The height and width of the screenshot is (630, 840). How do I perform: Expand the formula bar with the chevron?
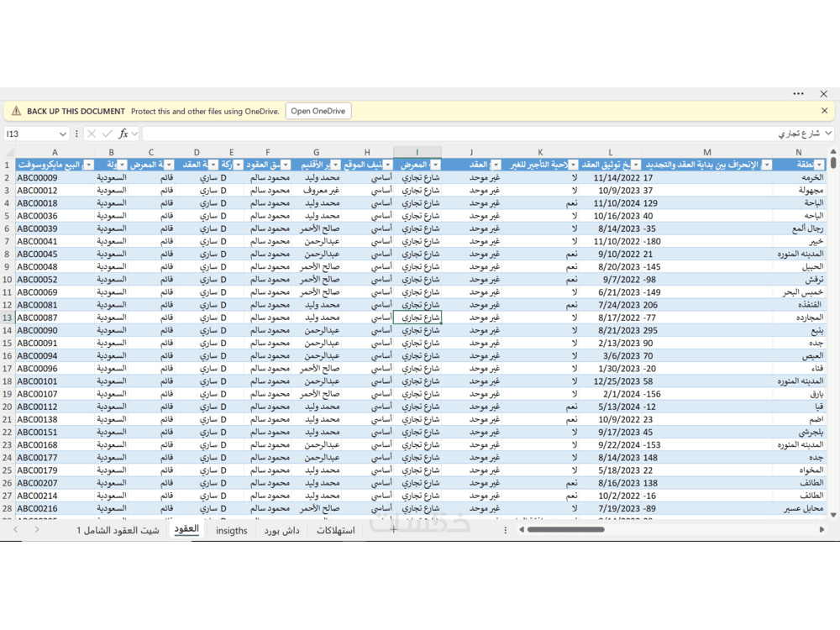[829, 134]
